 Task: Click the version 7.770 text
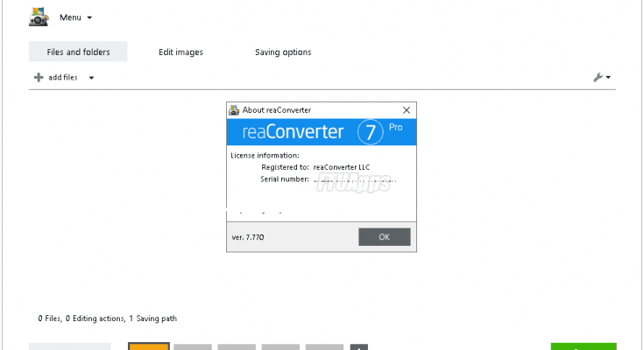pyautogui.click(x=248, y=237)
